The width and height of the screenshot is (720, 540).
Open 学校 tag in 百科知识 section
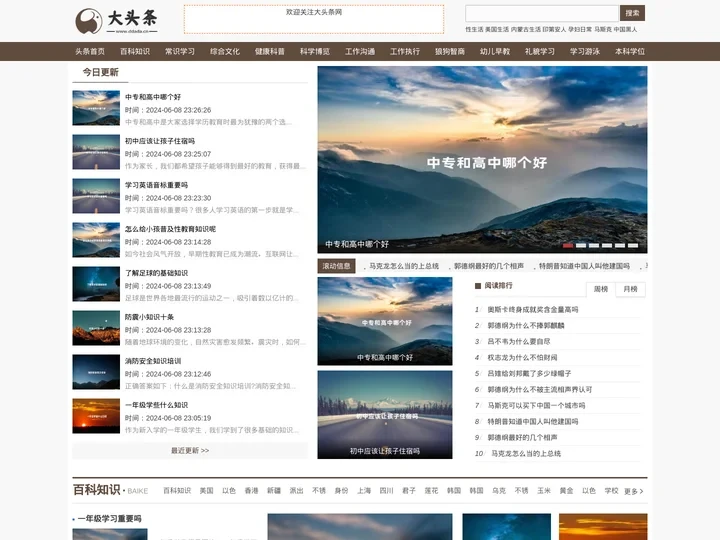[x=612, y=491]
